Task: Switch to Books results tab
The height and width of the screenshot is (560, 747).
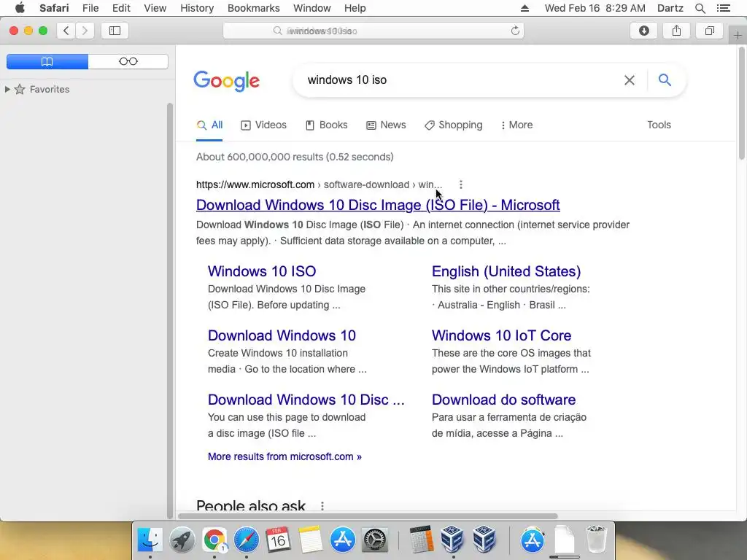Action: click(x=326, y=125)
